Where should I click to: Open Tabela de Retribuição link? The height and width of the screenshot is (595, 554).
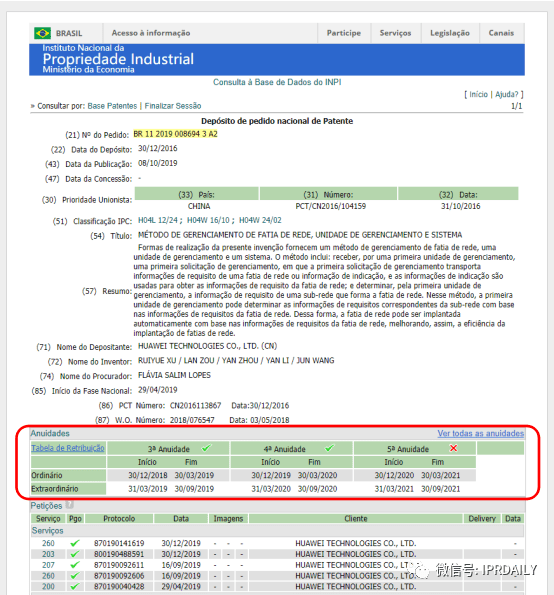tap(68, 448)
